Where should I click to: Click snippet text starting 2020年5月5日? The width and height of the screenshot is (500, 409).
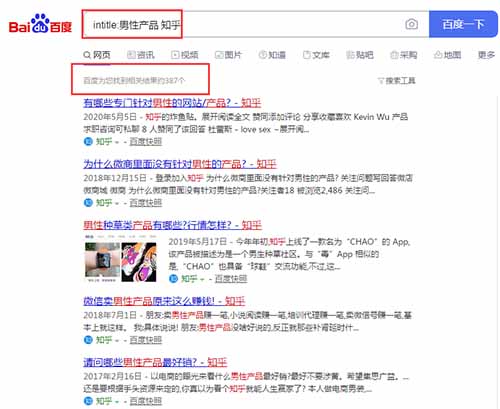pyautogui.click(x=246, y=123)
